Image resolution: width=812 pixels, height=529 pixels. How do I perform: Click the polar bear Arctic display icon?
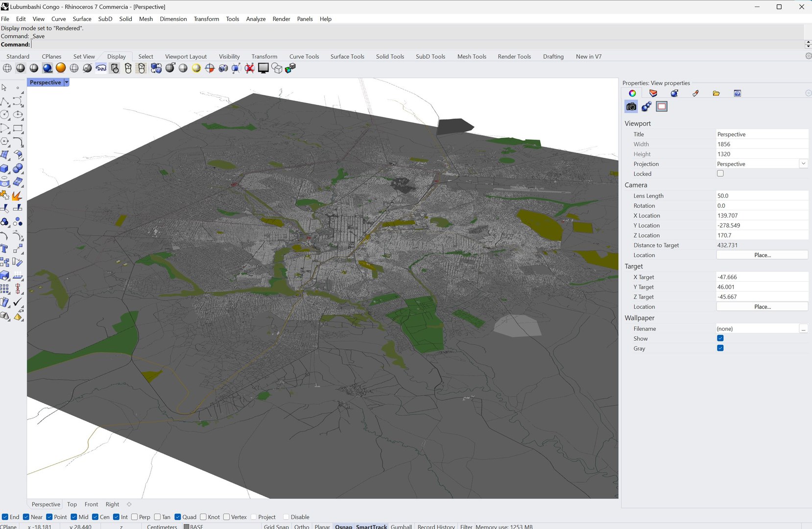point(101,68)
